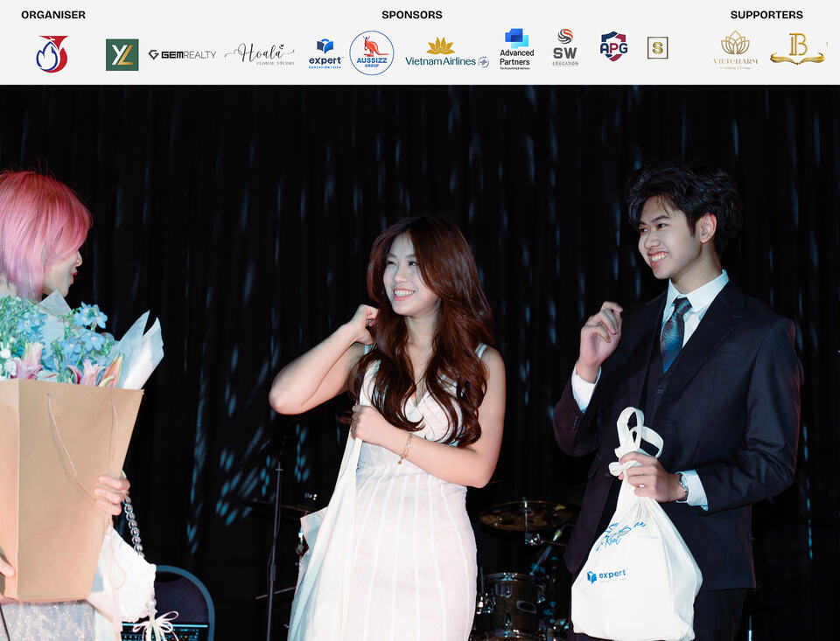Open the APG shield logo
The height and width of the screenshot is (641, 840).
point(613,46)
